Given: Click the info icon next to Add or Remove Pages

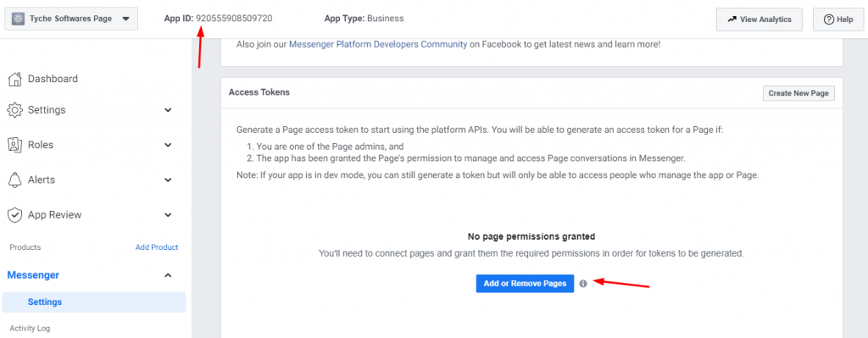Looking at the screenshot, I should coord(583,283).
